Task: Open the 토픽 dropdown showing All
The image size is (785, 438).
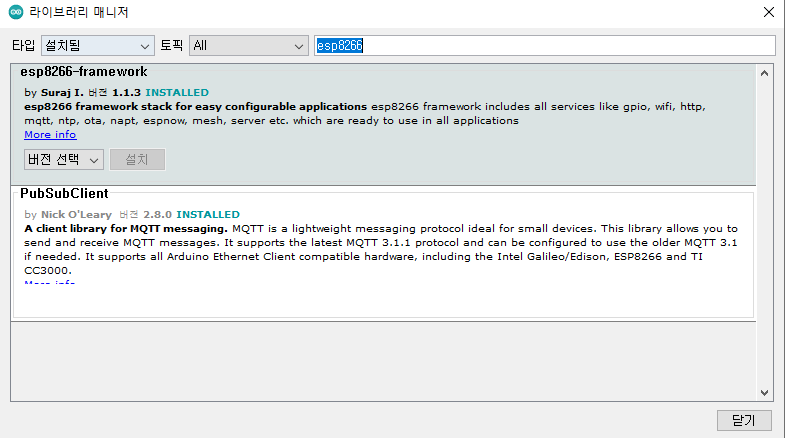Action: click(248, 46)
